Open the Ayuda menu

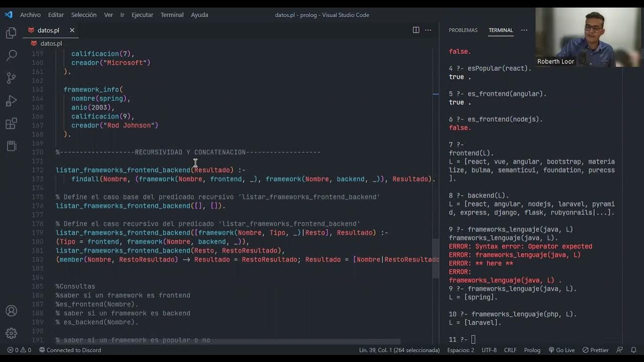pos(200,15)
